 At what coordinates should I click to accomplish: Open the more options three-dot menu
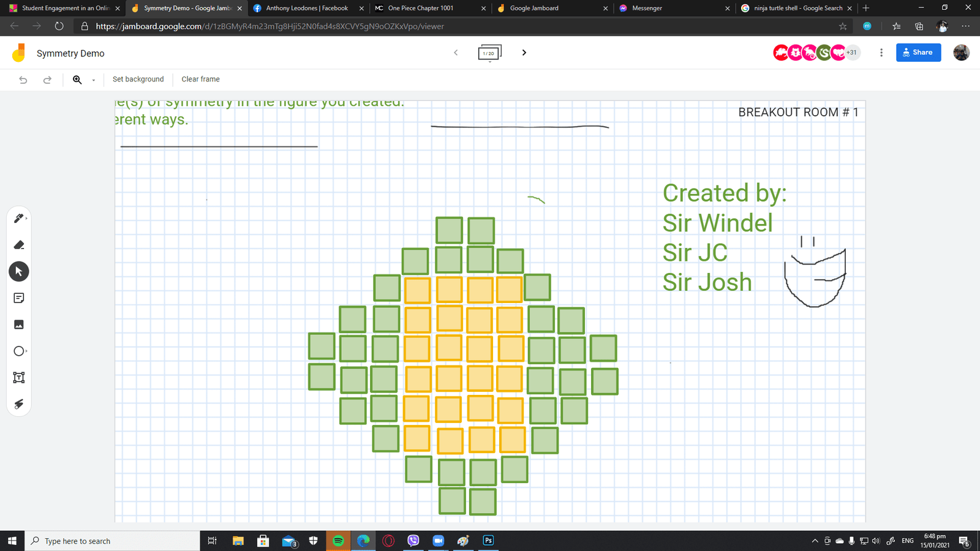(881, 53)
